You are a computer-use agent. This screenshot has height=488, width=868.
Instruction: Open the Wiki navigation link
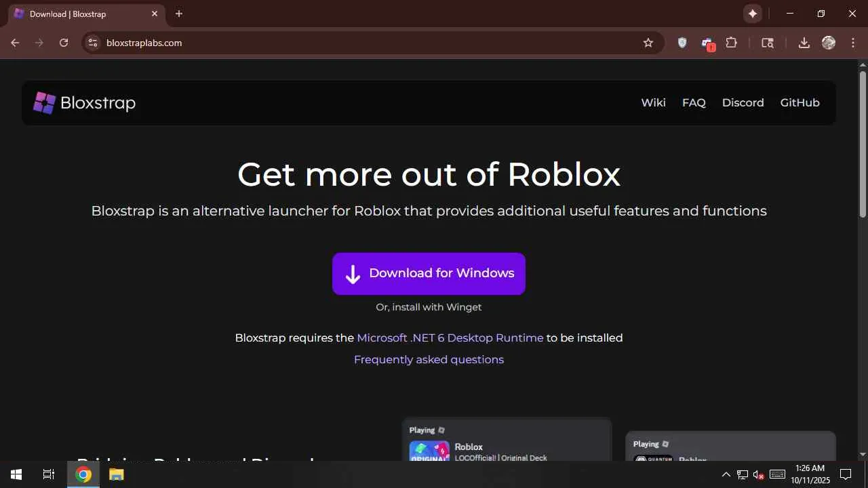click(x=654, y=103)
